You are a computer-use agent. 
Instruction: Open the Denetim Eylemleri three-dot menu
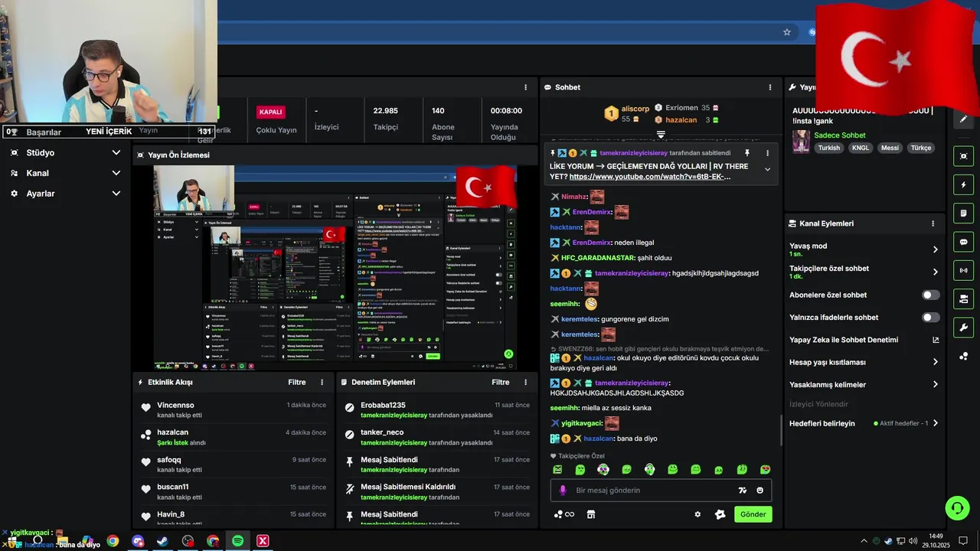[525, 382]
